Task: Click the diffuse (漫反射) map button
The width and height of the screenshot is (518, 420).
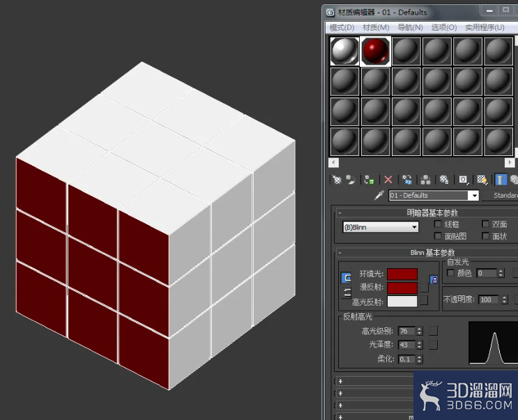Action: [x=424, y=288]
